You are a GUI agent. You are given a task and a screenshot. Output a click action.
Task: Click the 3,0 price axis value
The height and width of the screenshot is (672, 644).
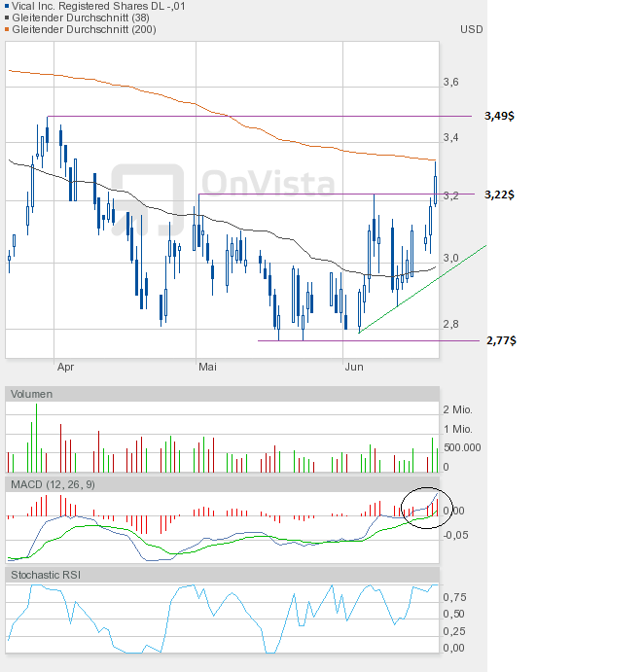tap(450, 258)
